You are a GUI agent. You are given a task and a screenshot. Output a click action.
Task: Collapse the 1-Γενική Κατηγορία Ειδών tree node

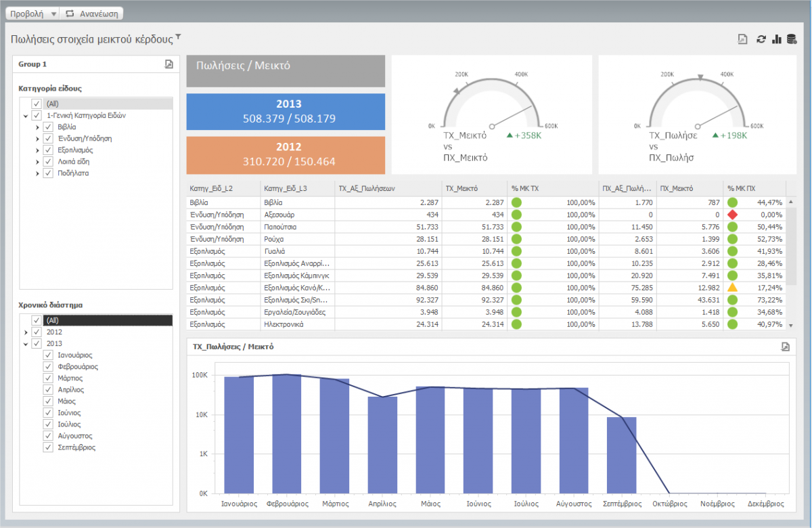(x=26, y=116)
